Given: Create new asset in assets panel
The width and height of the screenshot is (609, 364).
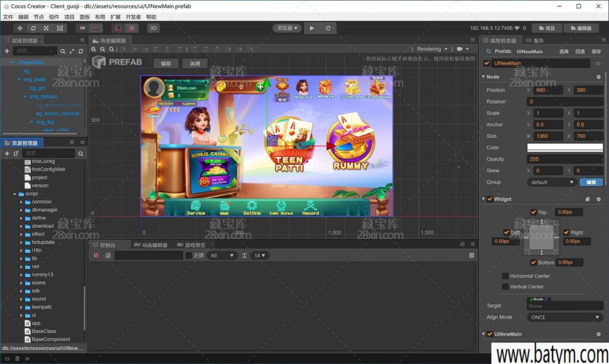Looking at the screenshot, I should (x=7, y=153).
